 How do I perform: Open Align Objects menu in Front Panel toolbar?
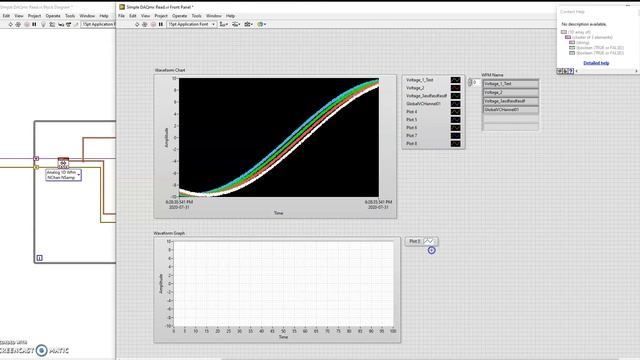point(224,24)
